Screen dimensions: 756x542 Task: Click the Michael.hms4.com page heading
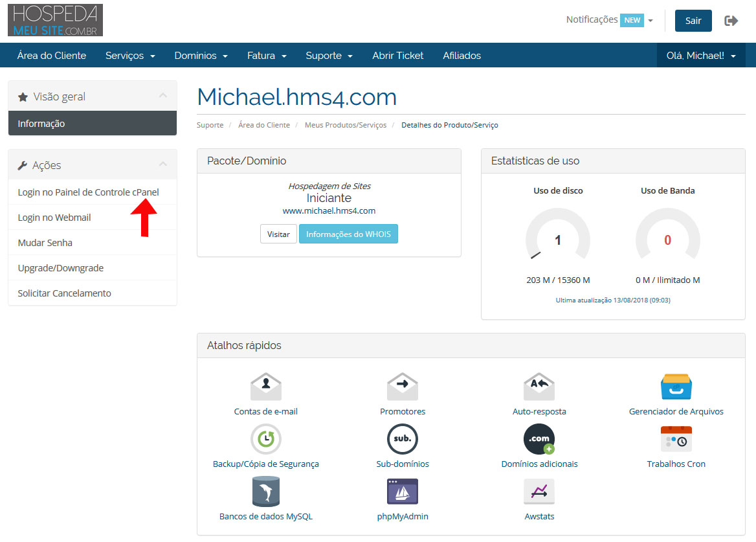coord(297,97)
